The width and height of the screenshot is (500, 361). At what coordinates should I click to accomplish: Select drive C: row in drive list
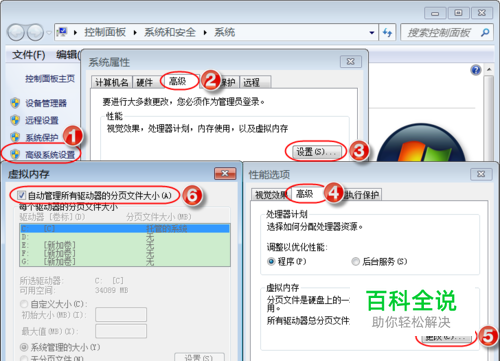[125, 229]
